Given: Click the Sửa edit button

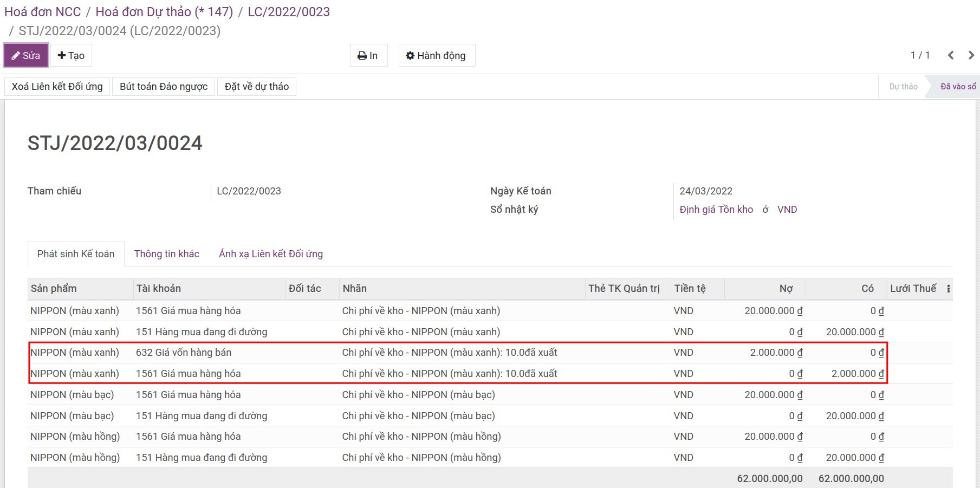Looking at the screenshot, I should tap(26, 55).
